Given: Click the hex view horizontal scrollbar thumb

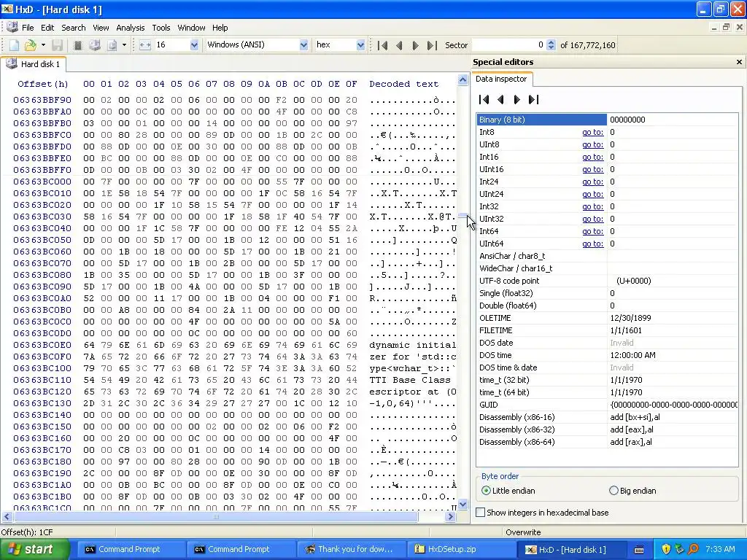Looking at the screenshot, I should 216,516.
